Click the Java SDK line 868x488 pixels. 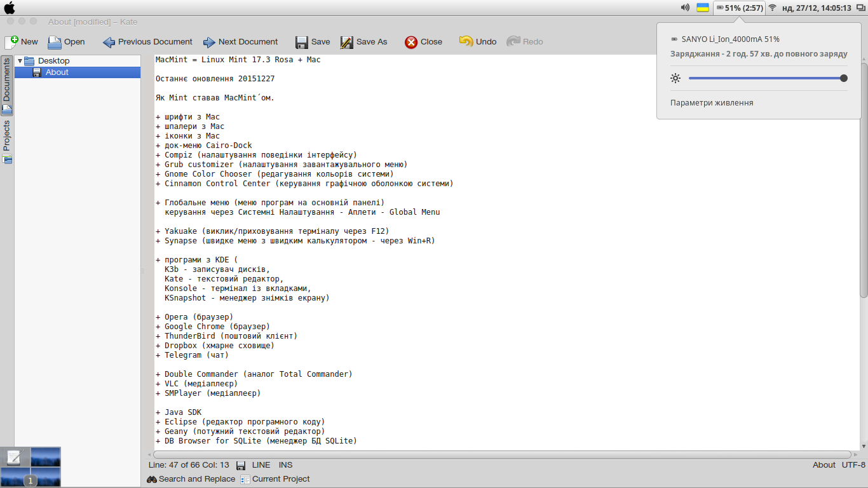(179, 412)
